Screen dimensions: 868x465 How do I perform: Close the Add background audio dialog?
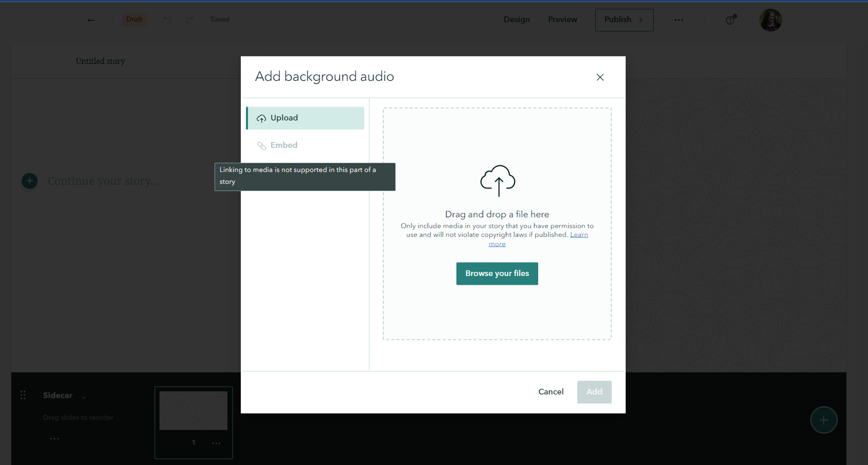[x=600, y=77]
